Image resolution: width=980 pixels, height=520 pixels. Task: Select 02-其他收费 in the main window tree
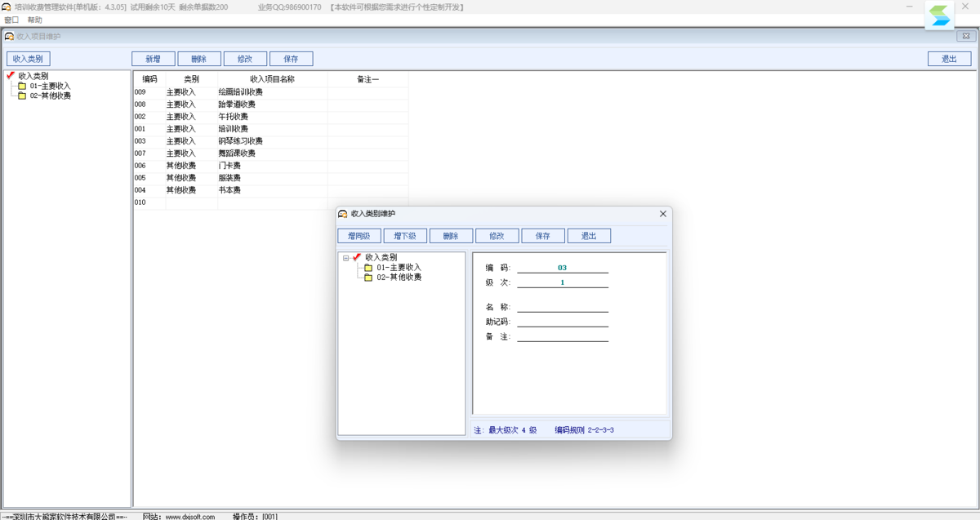tap(50, 96)
